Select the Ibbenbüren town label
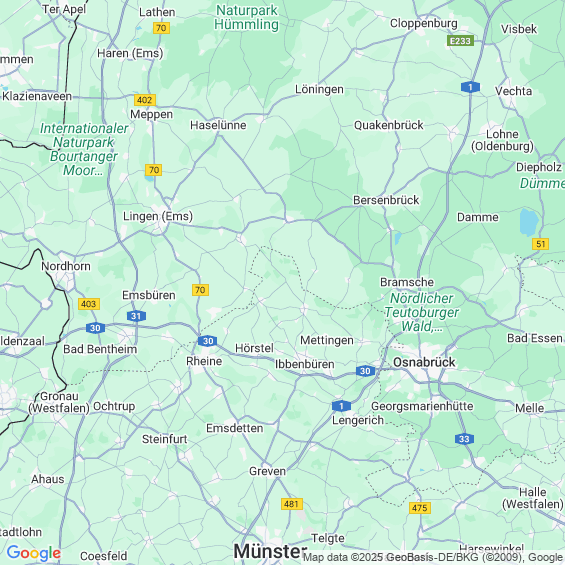 (304, 364)
